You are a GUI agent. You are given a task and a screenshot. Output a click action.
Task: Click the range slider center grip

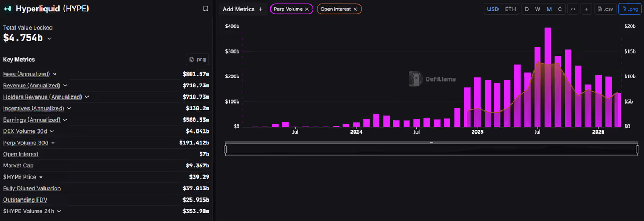431,142
